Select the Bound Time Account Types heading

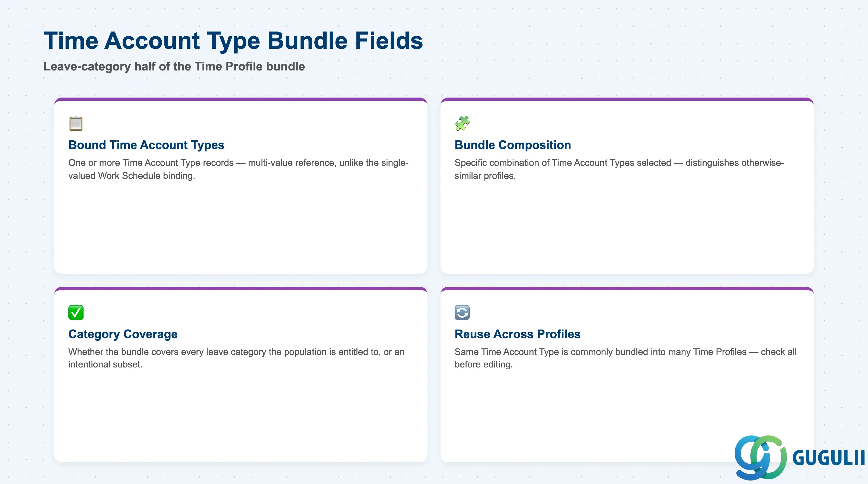pos(146,145)
